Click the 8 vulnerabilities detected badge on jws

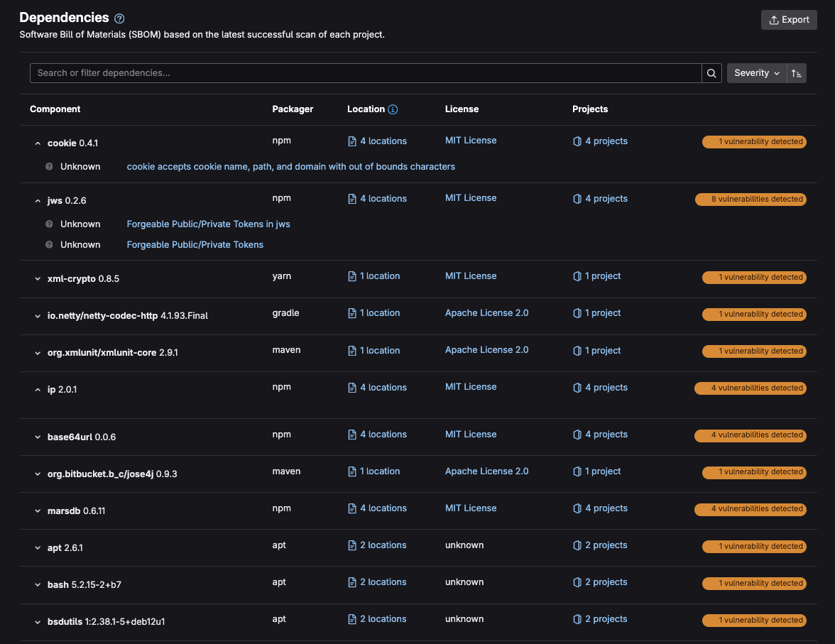click(751, 199)
